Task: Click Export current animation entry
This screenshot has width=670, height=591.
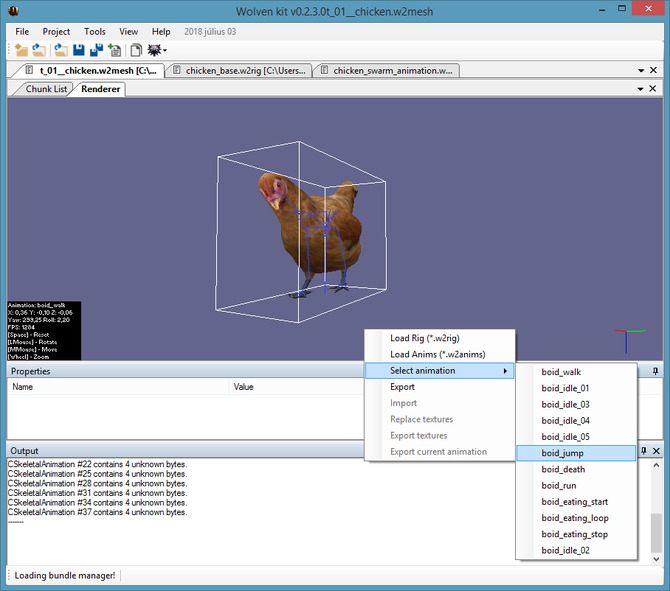Action: [x=438, y=452]
